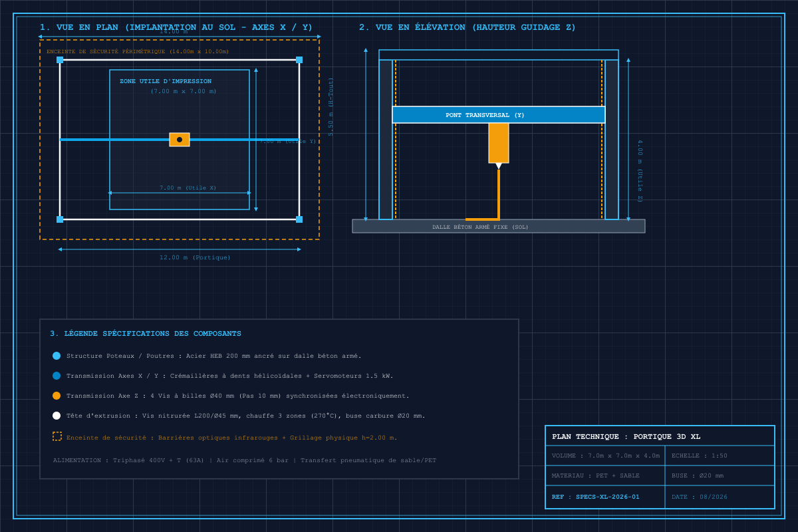
Task: Click the bottom-left gantry post square
Action: click(x=60, y=219)
